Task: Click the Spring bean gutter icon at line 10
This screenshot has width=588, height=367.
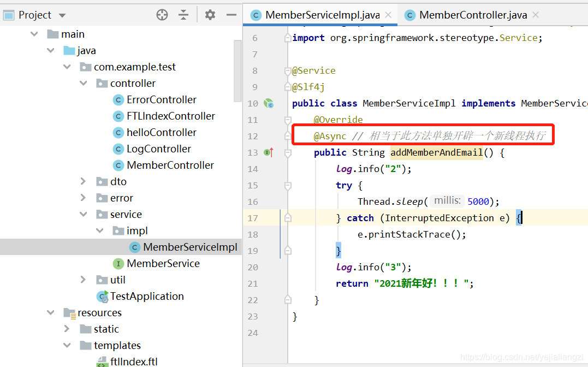Action: click(x=269, y=103)
